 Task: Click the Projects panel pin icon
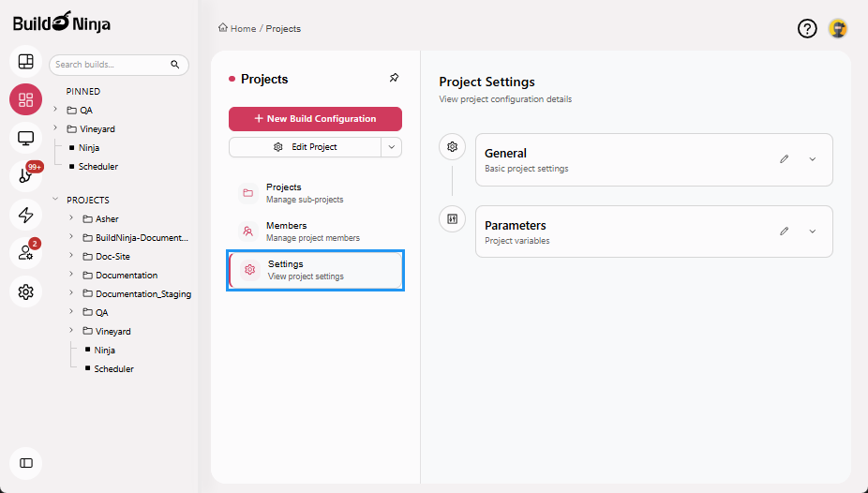394,78
